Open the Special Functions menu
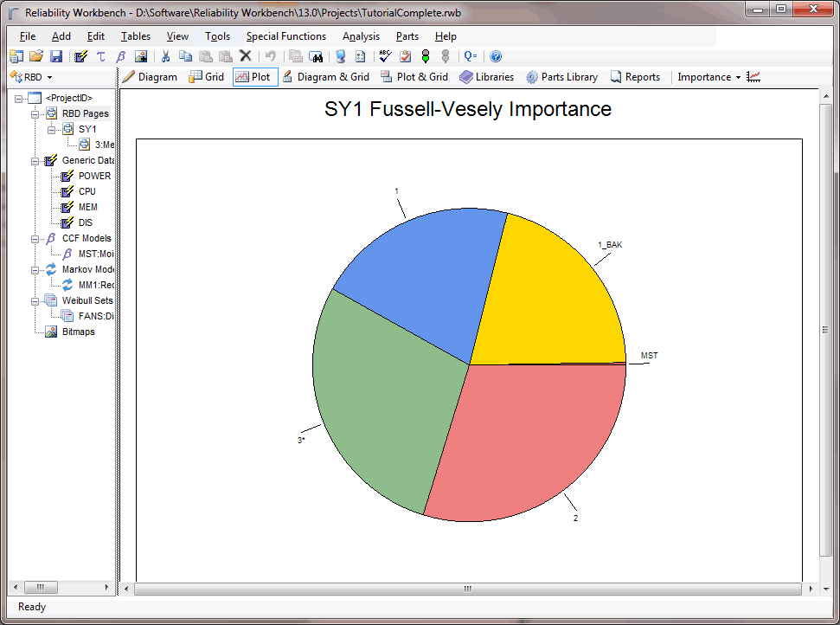 click(285, 36)
